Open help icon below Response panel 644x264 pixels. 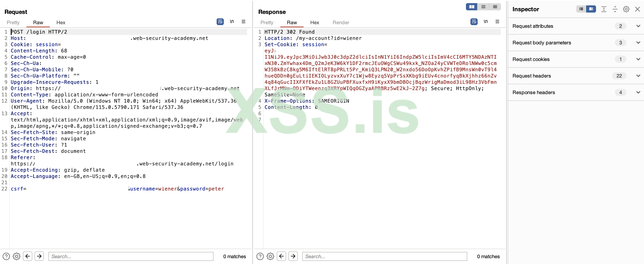(260, 256)
